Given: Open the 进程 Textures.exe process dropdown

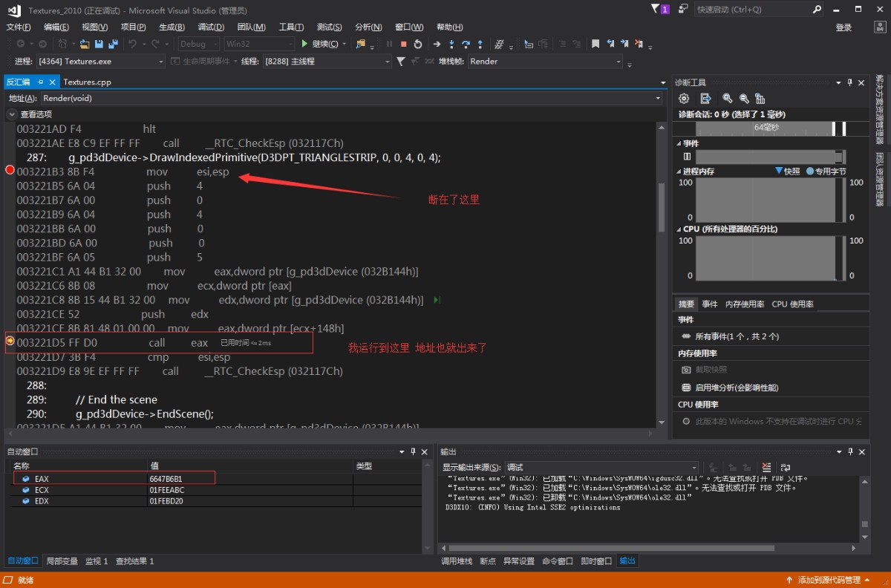Looking at the screenshot, I should tap(161, 62).
